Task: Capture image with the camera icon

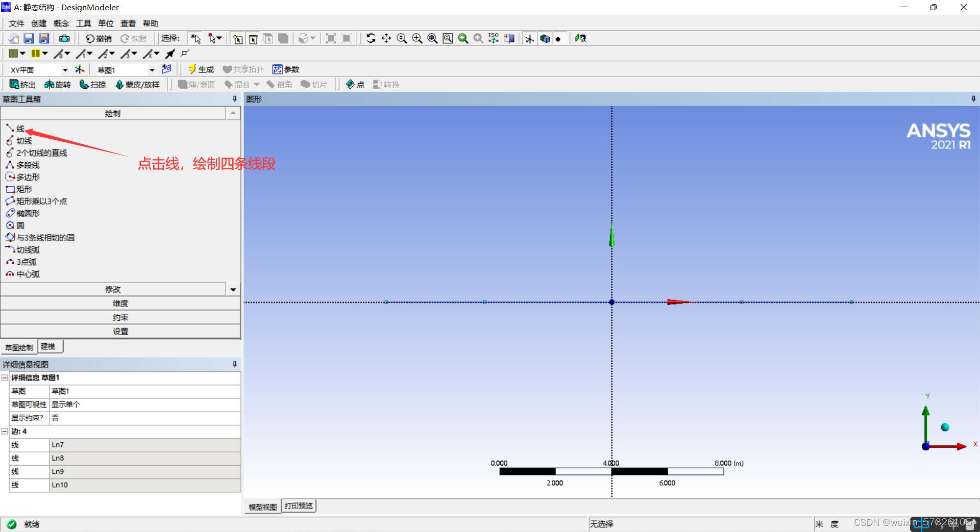Action: (64, 39)
